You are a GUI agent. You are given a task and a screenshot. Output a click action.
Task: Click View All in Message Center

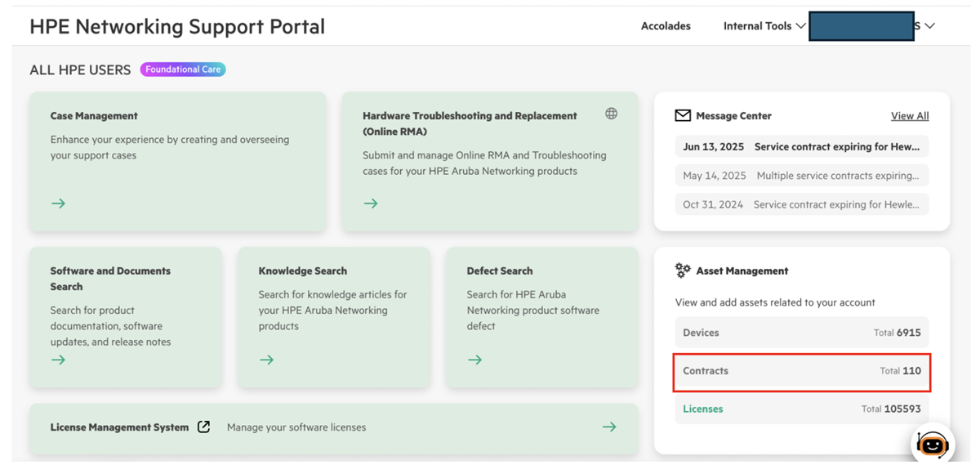pos(910,116)
